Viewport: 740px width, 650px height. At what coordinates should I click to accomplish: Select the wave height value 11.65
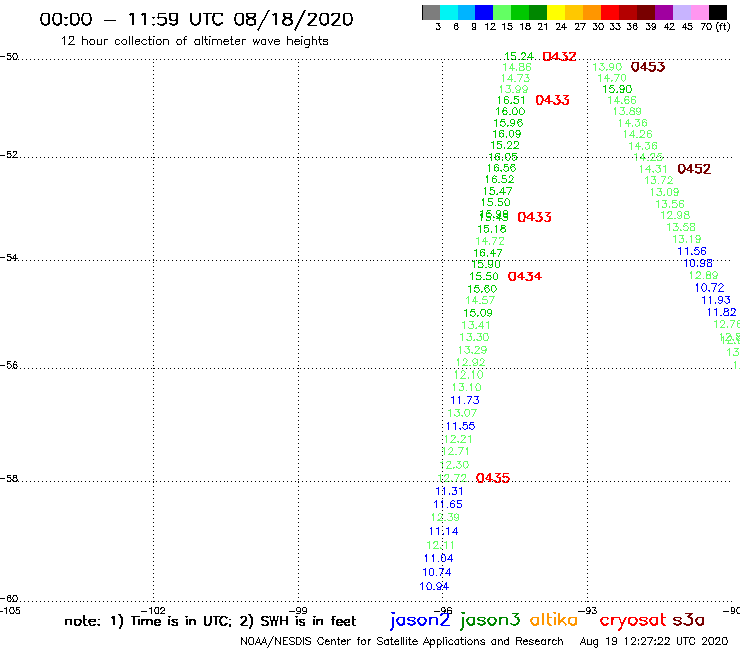(448, 504)
